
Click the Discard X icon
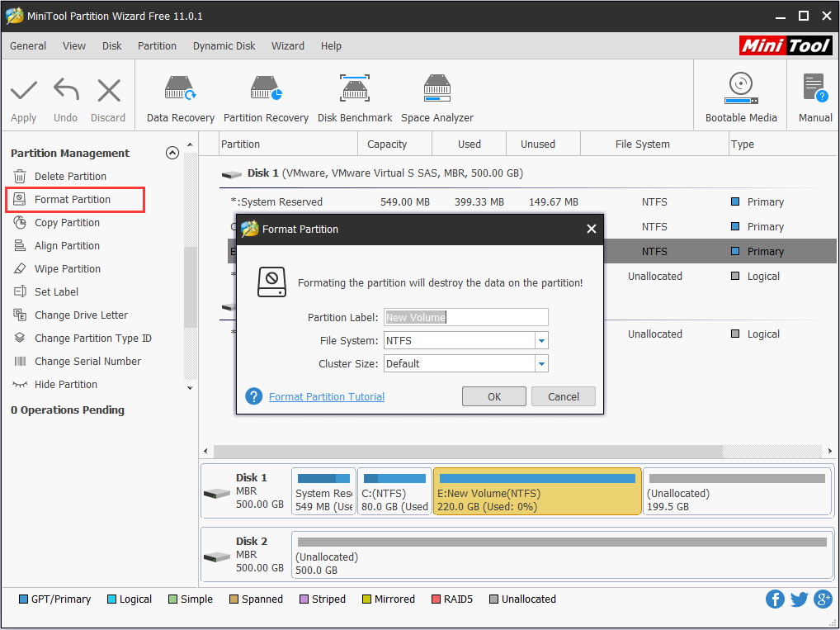click(x=109, y=91)
